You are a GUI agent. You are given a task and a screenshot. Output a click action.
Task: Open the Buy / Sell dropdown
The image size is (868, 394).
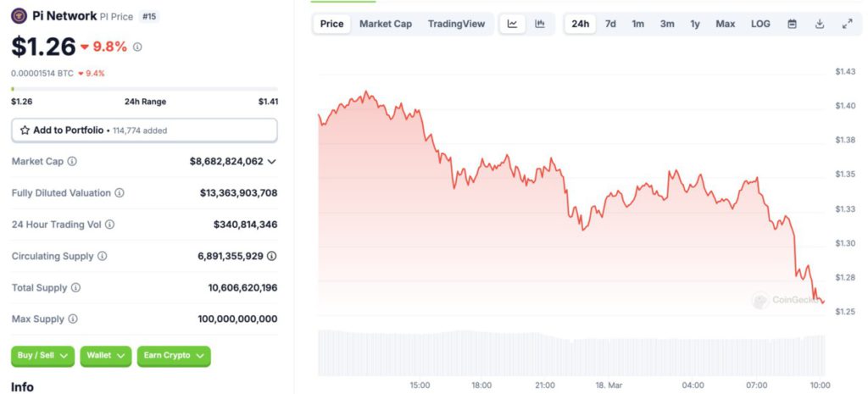coord(42,356)
